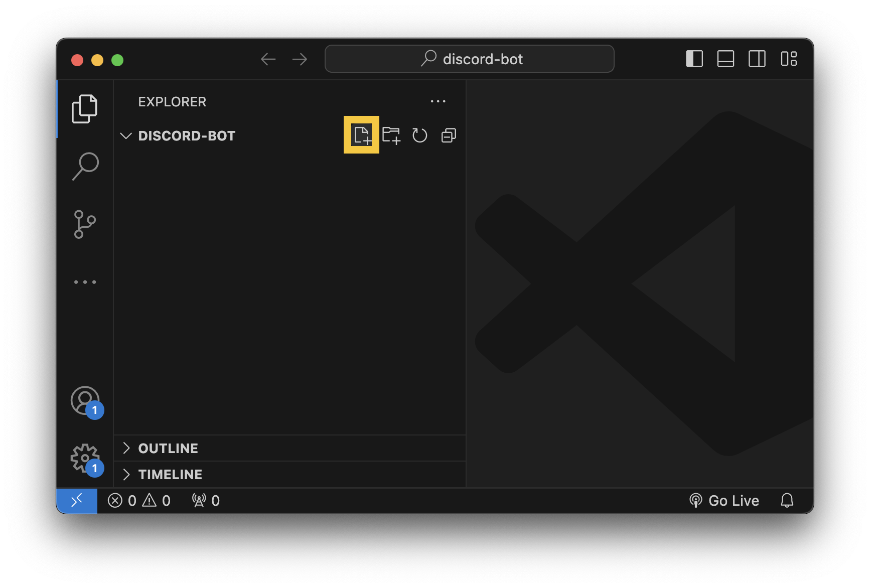Toggle the bottom panel layout
This screenshot has height=588, width=870.
pos(726,59)
